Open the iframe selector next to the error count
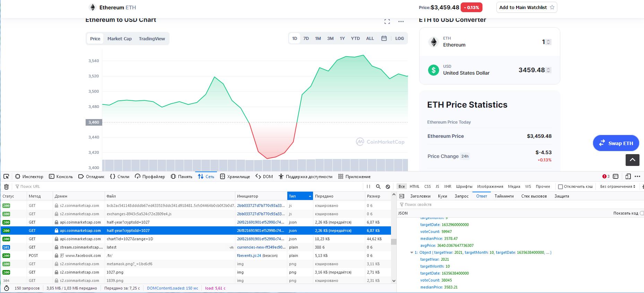This screenshot has width=644, height=293. [x=616, y=176]
